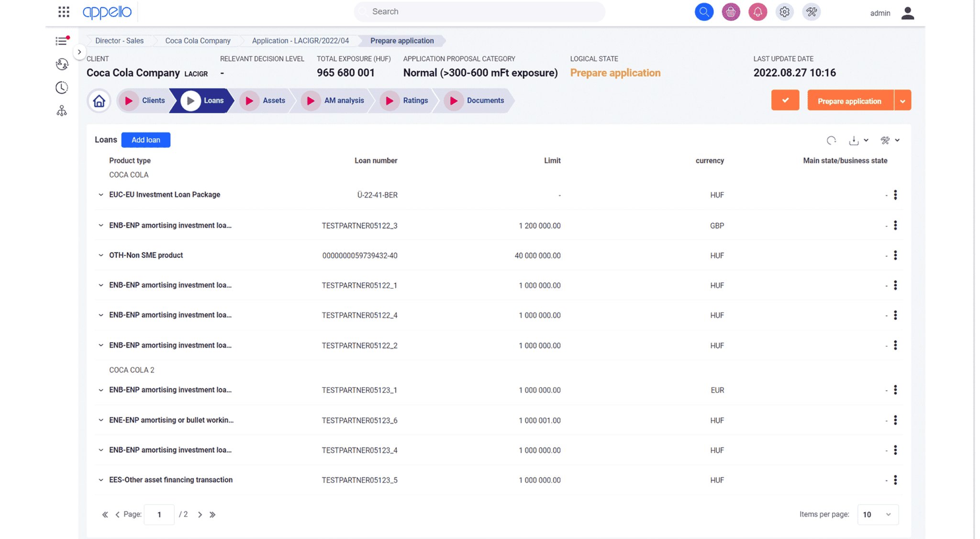Click the home/dashboard icon in workflow

point(99,100)
